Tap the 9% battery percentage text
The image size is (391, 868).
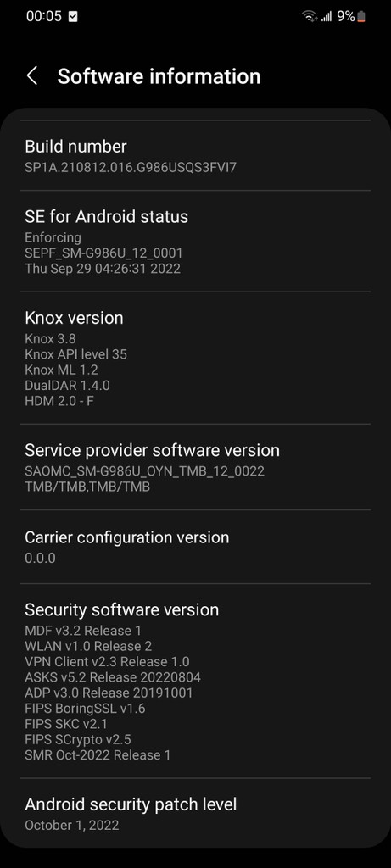(345, 17)
